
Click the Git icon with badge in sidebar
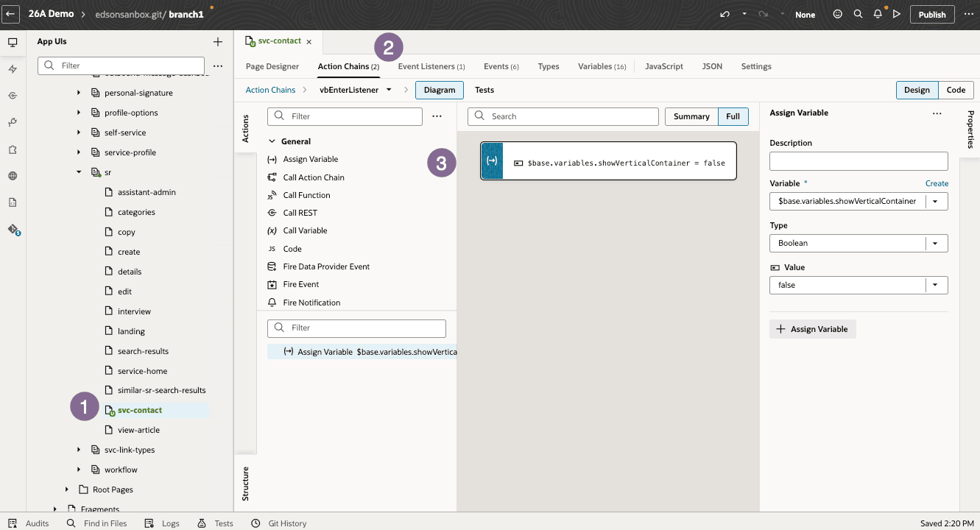(x=13, y=230)
